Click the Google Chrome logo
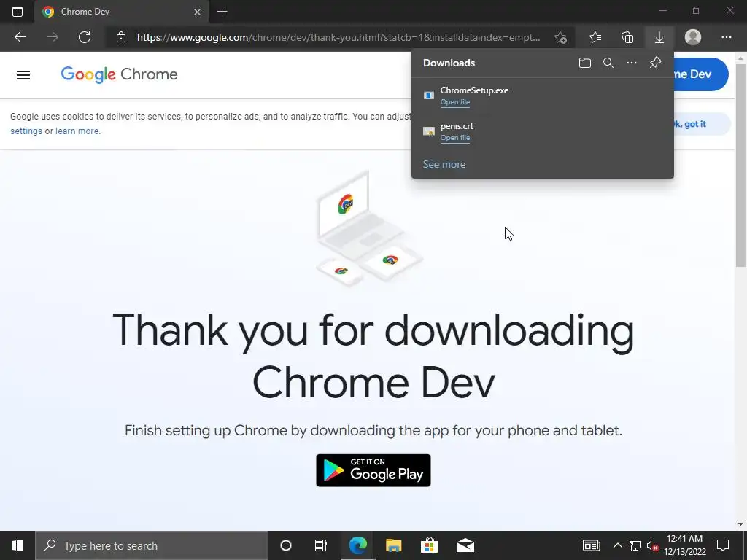Viewport: 747px width, 560px height. click(x=119, y=75)
